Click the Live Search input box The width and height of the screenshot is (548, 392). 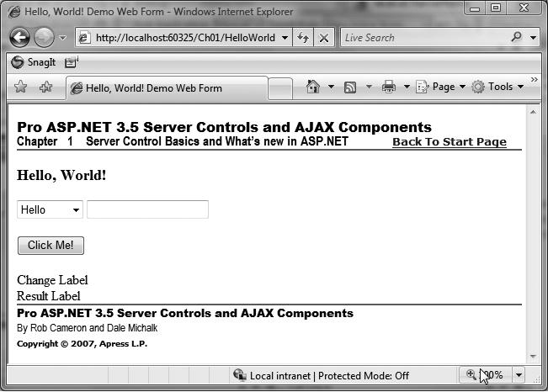pos(424,37)
